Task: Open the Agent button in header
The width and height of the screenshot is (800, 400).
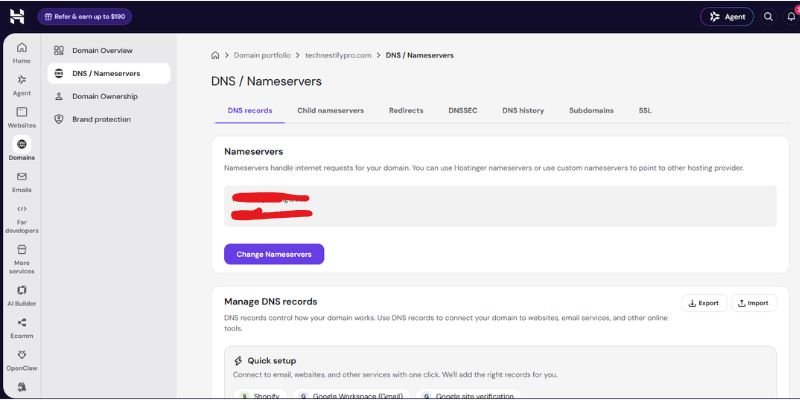Action: click(x=727, y=17)
